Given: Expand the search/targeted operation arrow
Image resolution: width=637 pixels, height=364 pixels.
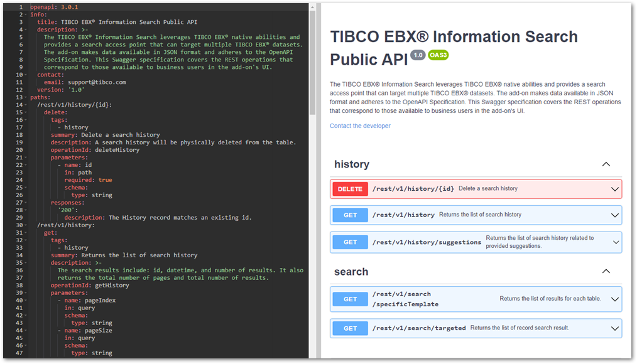Looking at the screenshot, I should (x=615, y=329).
